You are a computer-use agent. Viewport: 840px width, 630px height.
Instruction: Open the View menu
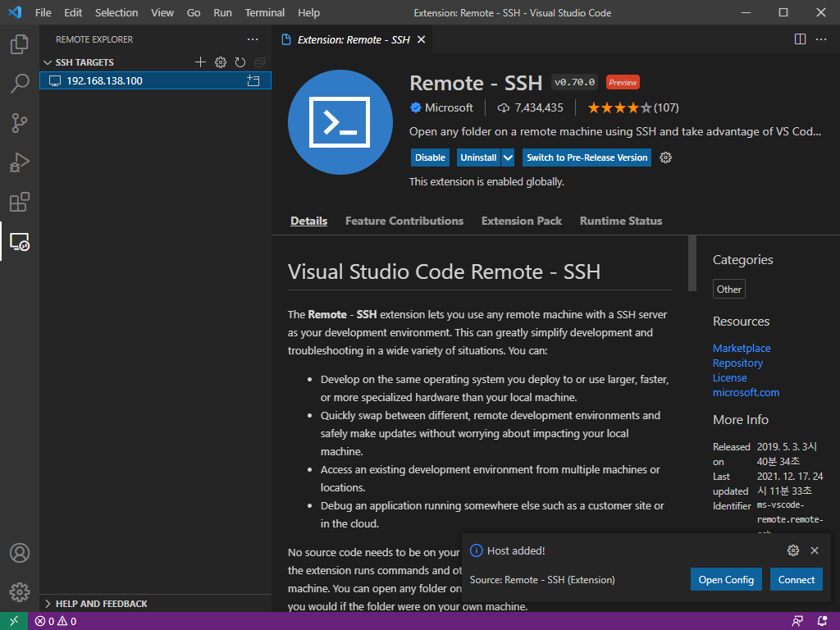pyautogui.click(x=162, y=12)
